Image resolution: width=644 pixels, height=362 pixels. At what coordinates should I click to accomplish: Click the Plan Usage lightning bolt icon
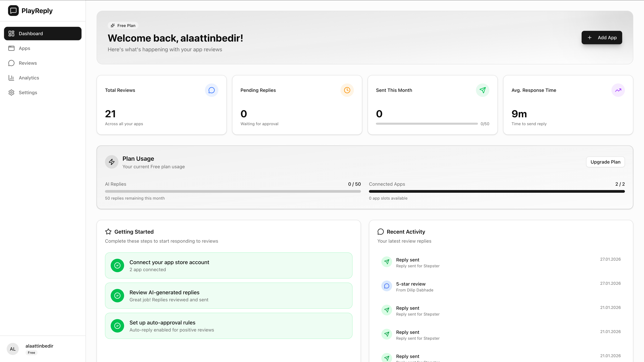112,162
